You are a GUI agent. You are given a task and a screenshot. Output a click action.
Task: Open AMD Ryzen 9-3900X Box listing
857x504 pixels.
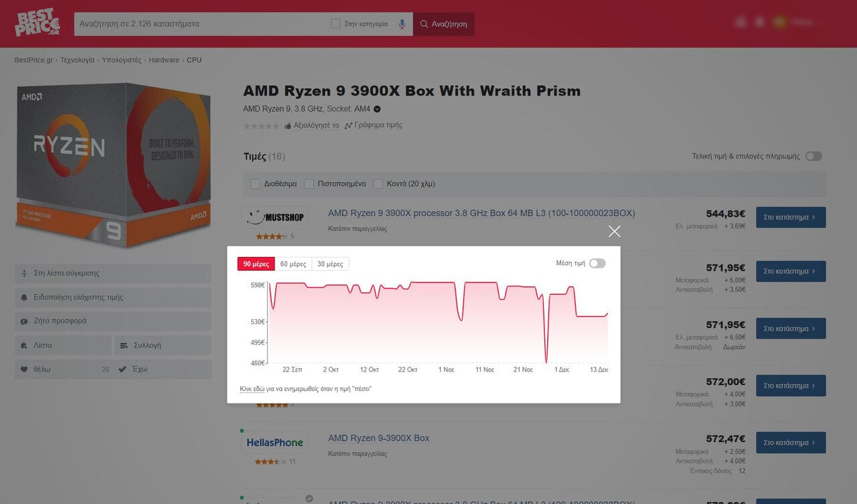coord(379,438)
